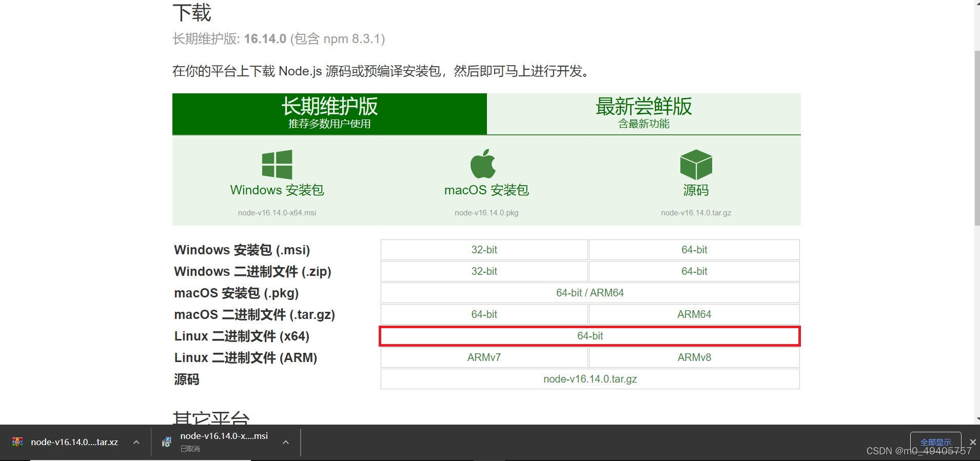Select ARM64 macOS tar.gz binary
The height and width of the screenshot is (461, 980).
(x=694, y=314)
